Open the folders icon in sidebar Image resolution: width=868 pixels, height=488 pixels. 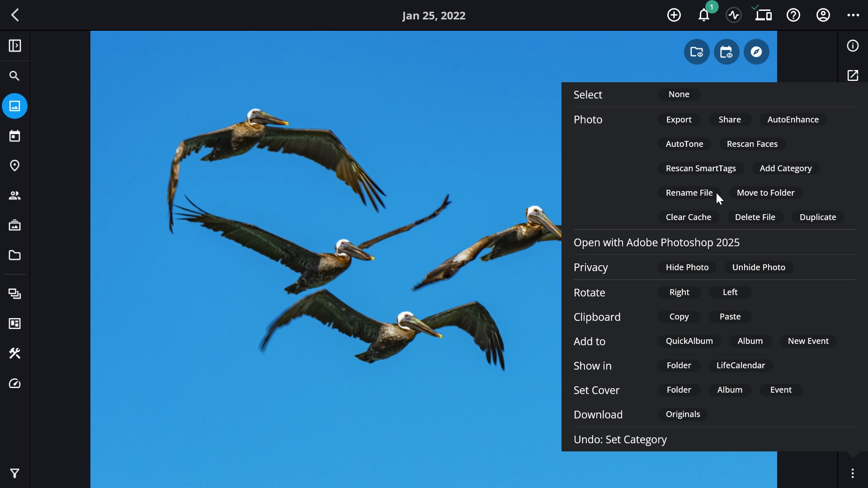pos(14,255)
